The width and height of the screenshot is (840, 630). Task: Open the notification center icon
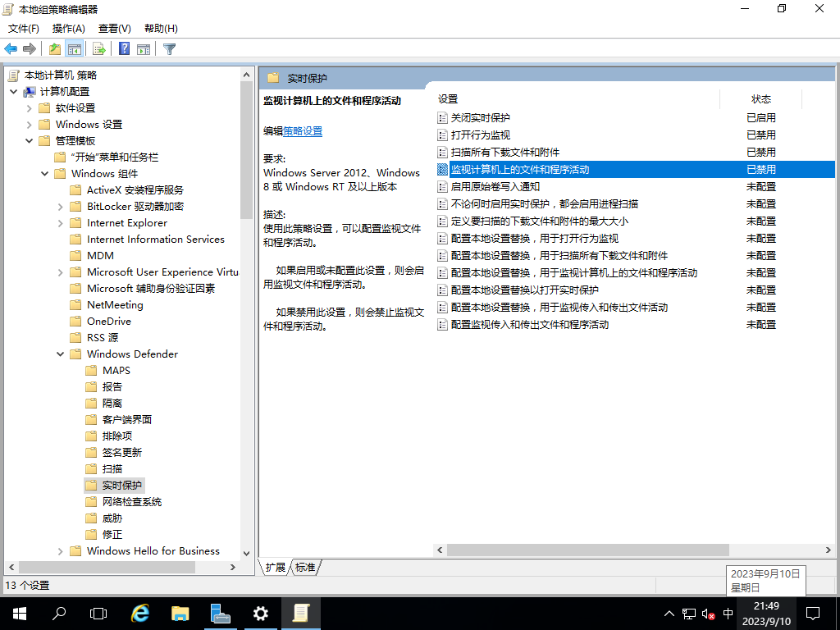click(813, 614)
